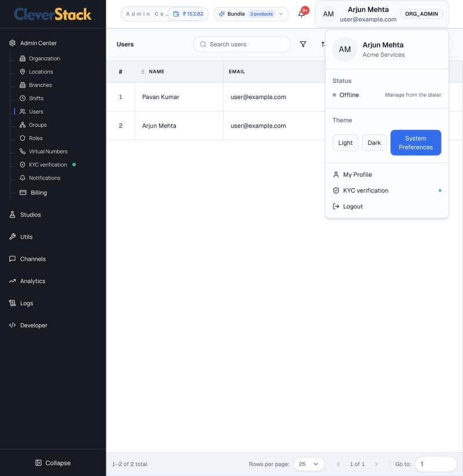Open Organization building icon
The height and width of the screenshot is (476, 463).
23,58
